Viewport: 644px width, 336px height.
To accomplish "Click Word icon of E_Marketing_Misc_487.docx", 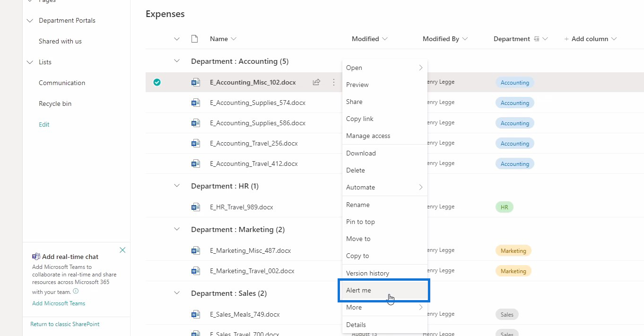I will click(x=195, y=250).
